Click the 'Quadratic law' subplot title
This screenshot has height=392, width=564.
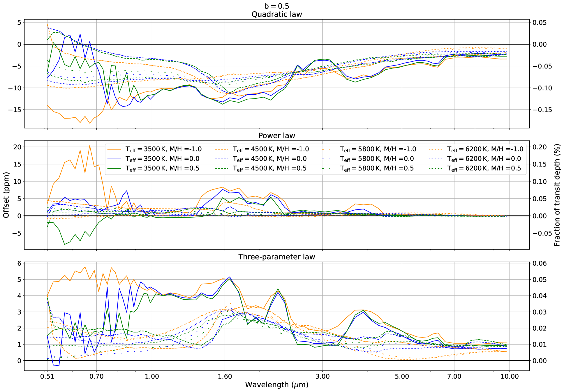[276, 14]
